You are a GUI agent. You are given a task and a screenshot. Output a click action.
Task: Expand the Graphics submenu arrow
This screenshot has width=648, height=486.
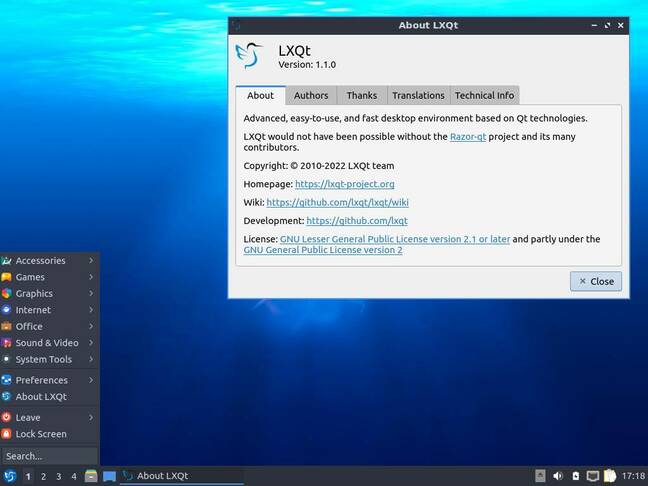point(91,293)
